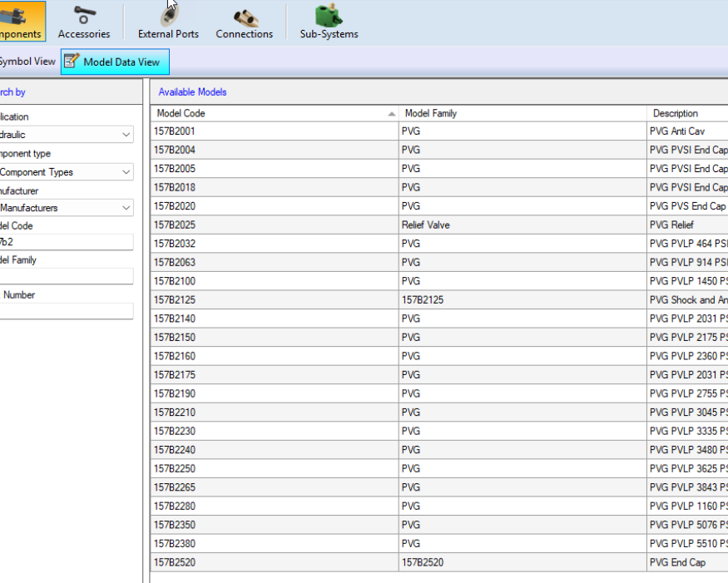
Task: Click the PVG End Cap description cell
Action: point(687,562)
